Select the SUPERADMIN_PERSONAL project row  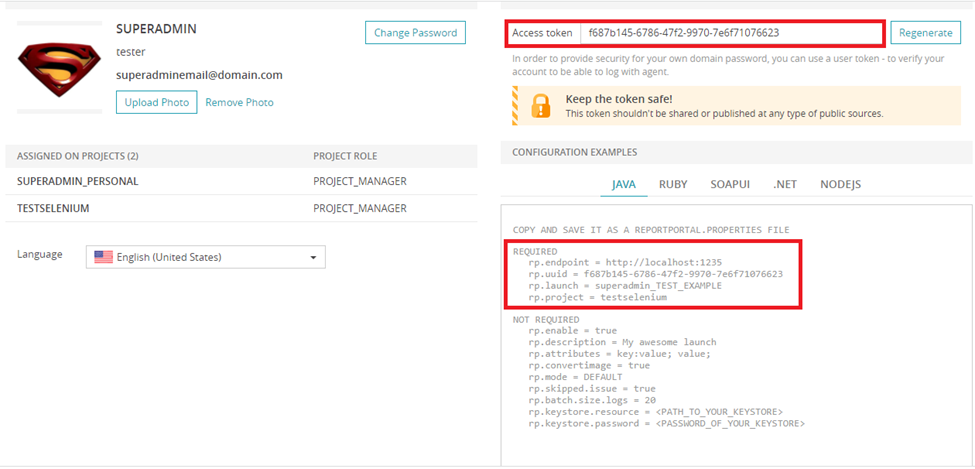coord(78,181)
